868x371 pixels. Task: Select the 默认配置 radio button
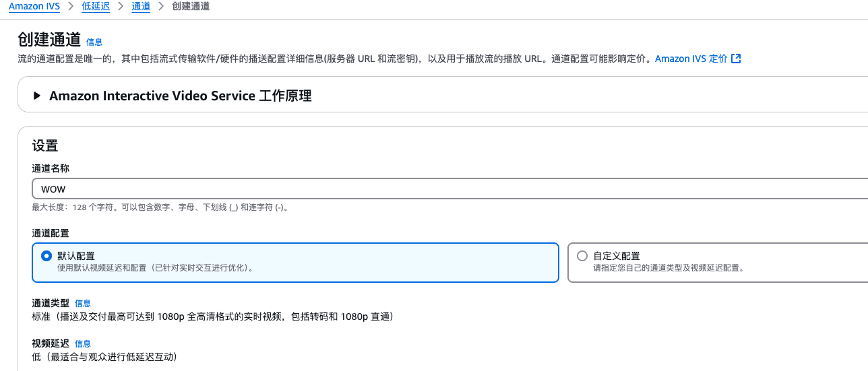tap(46, 256)
